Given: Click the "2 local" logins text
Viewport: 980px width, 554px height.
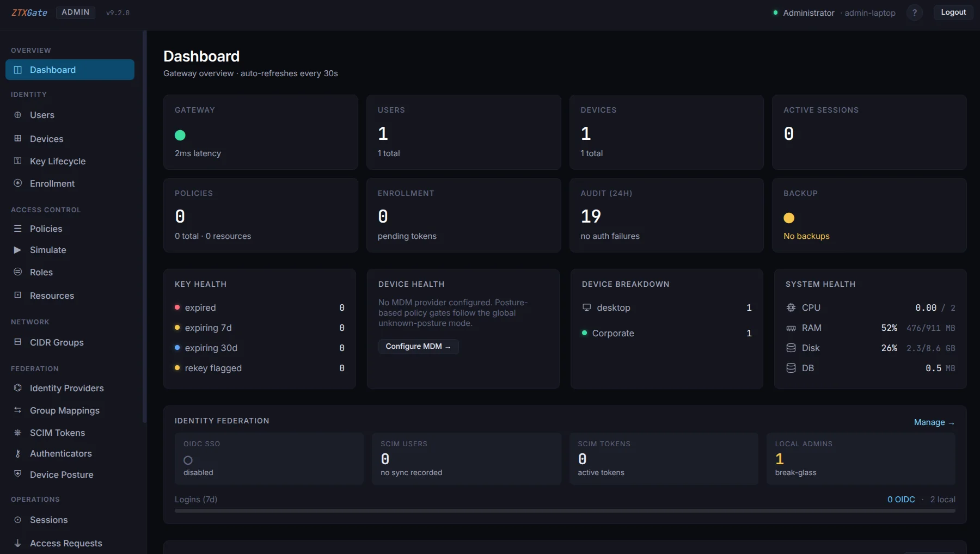Looking at the screenshot, I should coord(942,500).
